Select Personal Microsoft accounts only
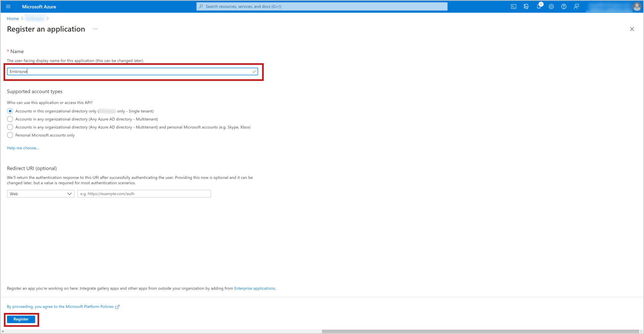The width and height of the screenshot is (644, 334). (10, 135)
